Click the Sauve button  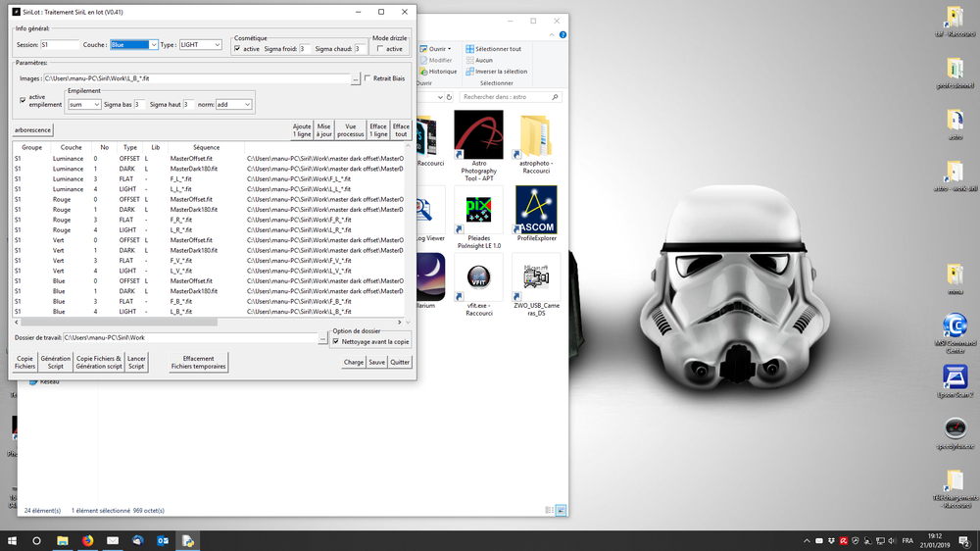pos(376,362)
